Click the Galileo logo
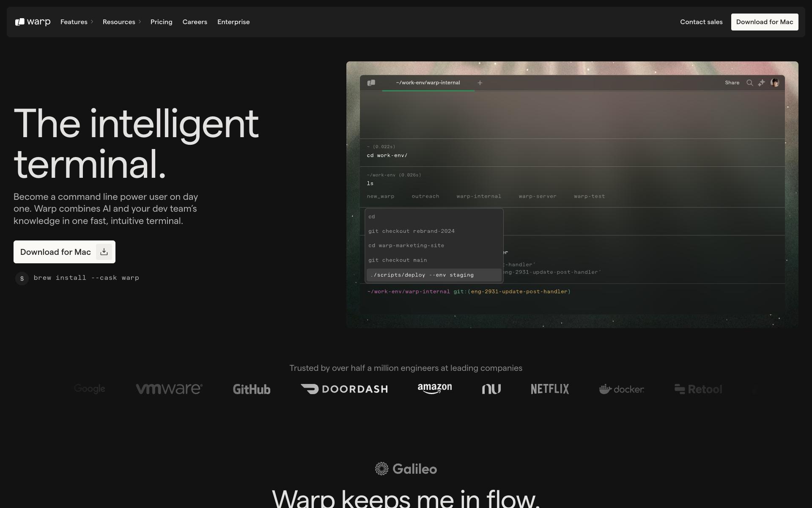 [406, 469]
